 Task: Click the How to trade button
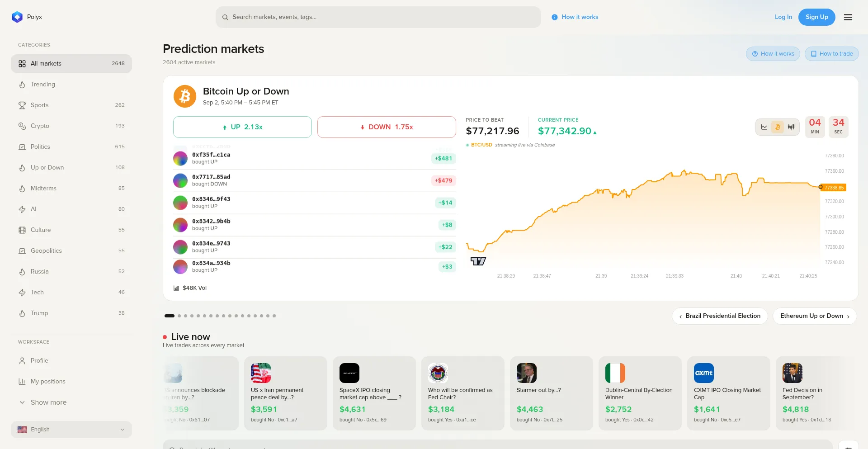[832, 54]
